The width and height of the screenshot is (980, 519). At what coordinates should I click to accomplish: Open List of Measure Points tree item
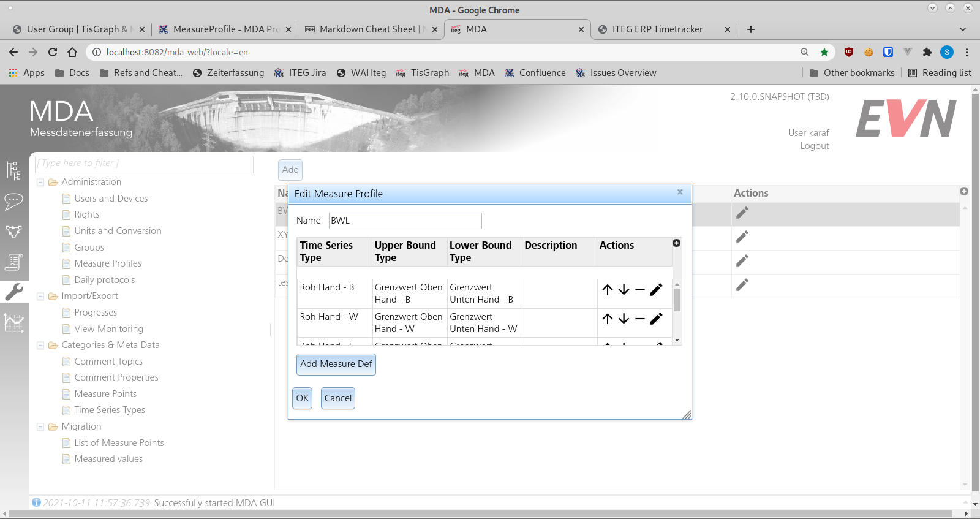pyautogui.click(x=119, y=443)
